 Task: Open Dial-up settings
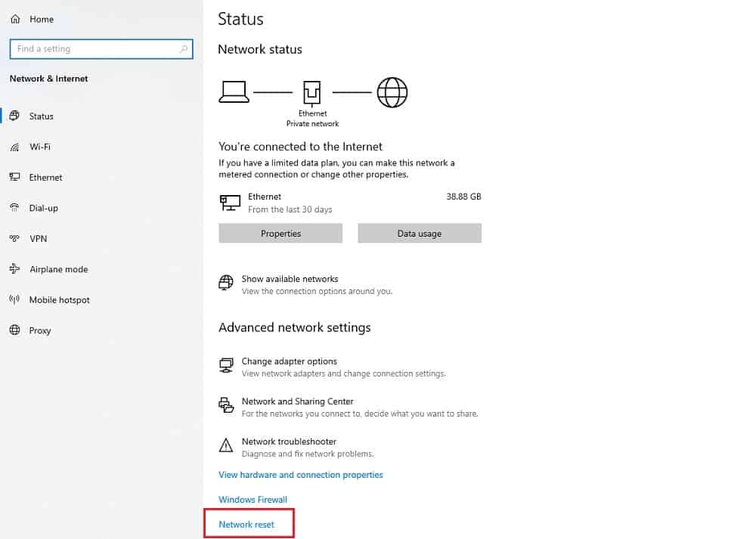43,208
